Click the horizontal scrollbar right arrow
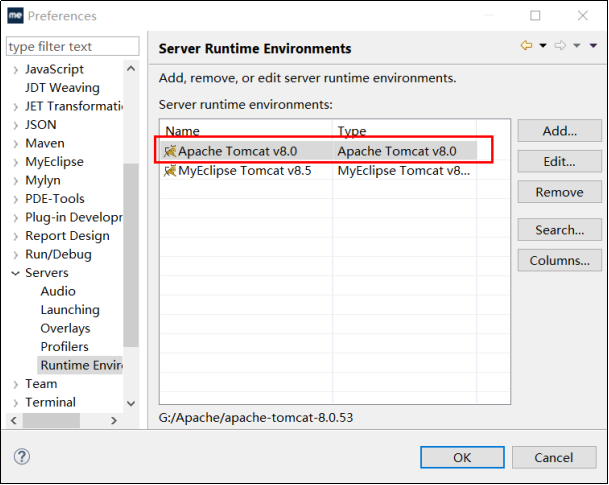This screenshot has width=609, height=485. pos(114,420)
